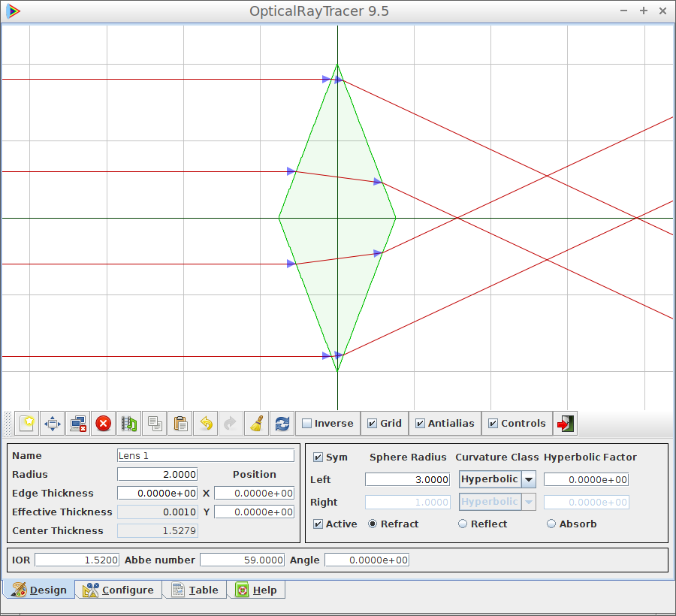The height and width of the screenshot is (616, 676).
Task: Enable the Inverse checkbox
Action: (x=307, y=424)
